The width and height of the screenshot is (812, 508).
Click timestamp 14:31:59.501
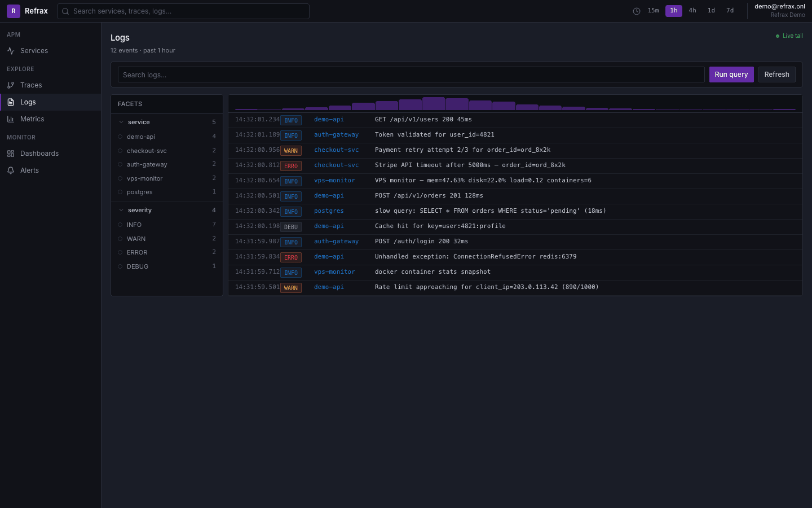tap(257, 287)
